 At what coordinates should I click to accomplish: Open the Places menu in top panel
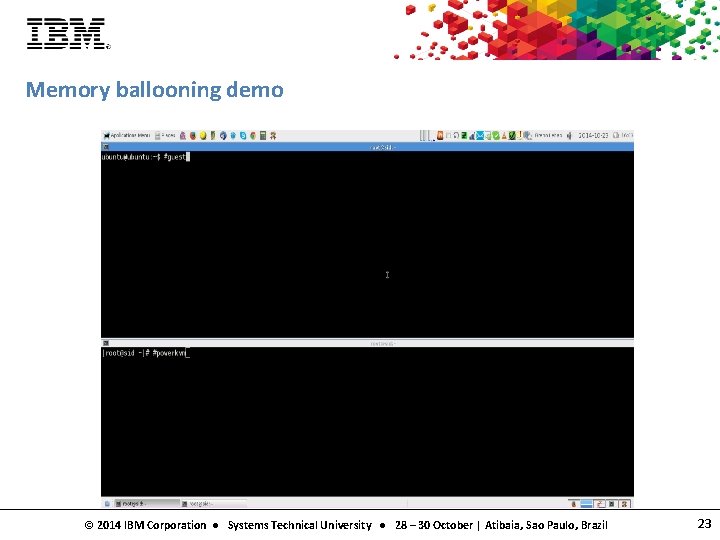point(165,135)
